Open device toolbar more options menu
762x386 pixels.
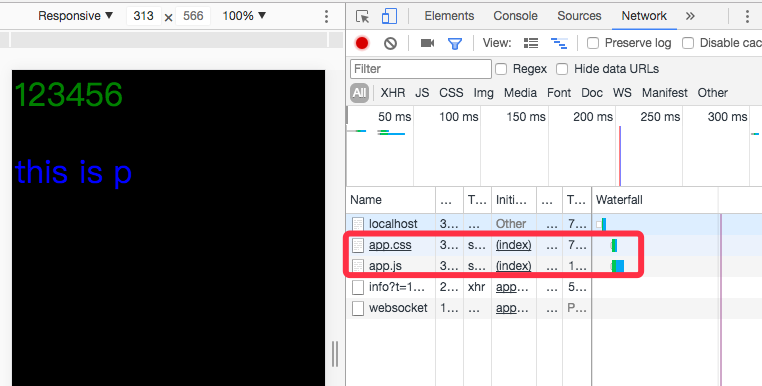coord(327,17)
